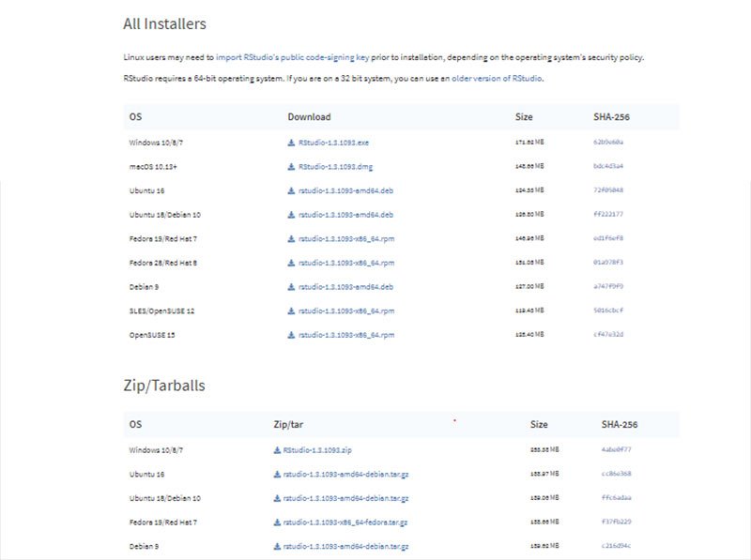Open the amd64.deb link for Ubuntu 18/Debian 10
This screenshot has height=560, width=751.
[345, 215]
